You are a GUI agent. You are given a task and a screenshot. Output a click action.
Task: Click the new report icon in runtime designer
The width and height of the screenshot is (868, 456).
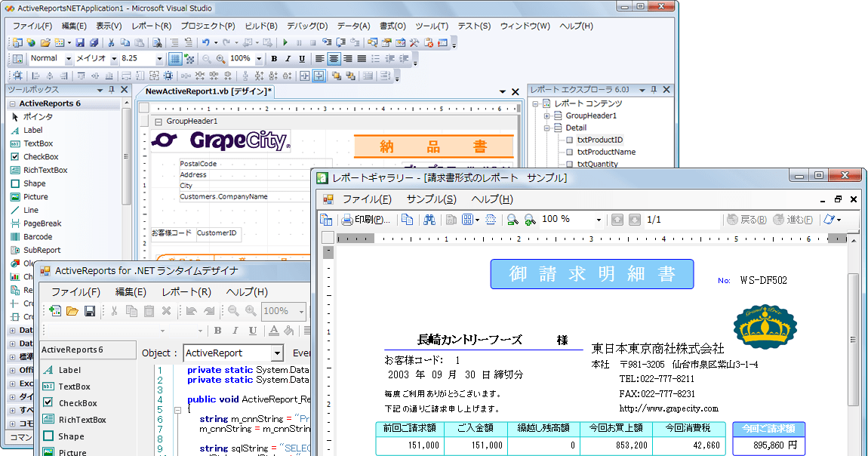55,311
